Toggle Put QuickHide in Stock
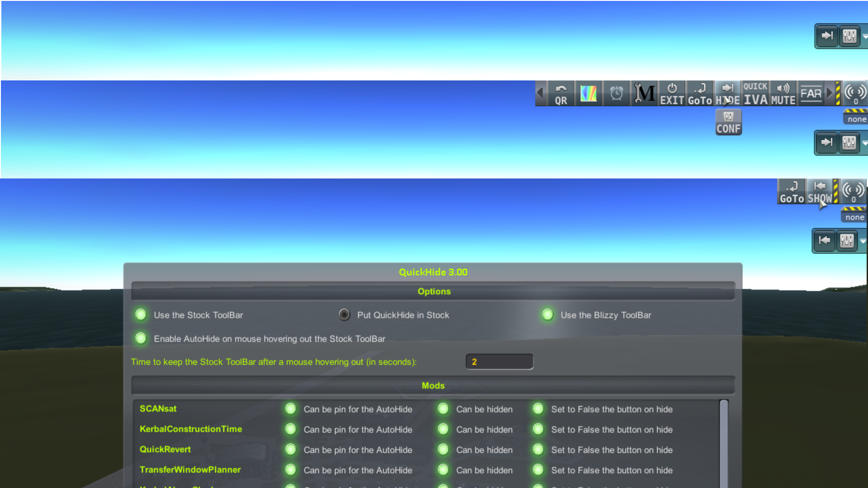Viewport: 868px width, 488px height. 344,314
